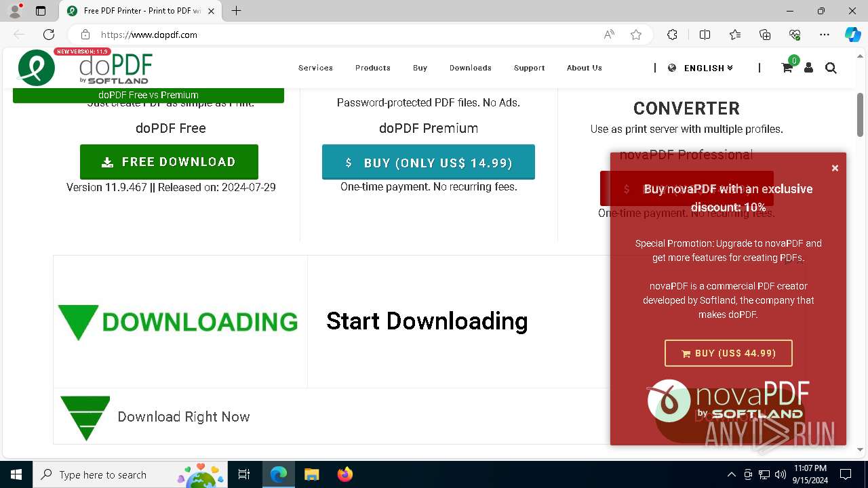Click the doPDF Premium heading
This screenshot has height=488, width=868.
(429, 128)
